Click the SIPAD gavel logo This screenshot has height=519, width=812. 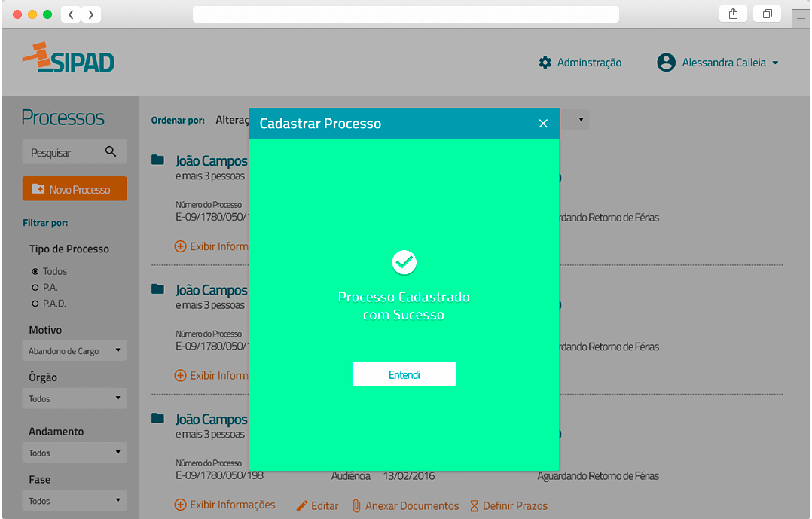coord(68,58)
